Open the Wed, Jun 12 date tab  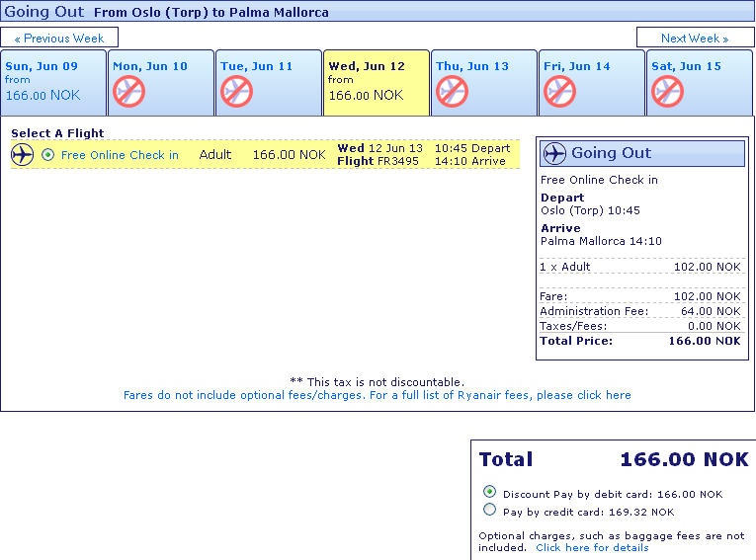coord(377,82)
